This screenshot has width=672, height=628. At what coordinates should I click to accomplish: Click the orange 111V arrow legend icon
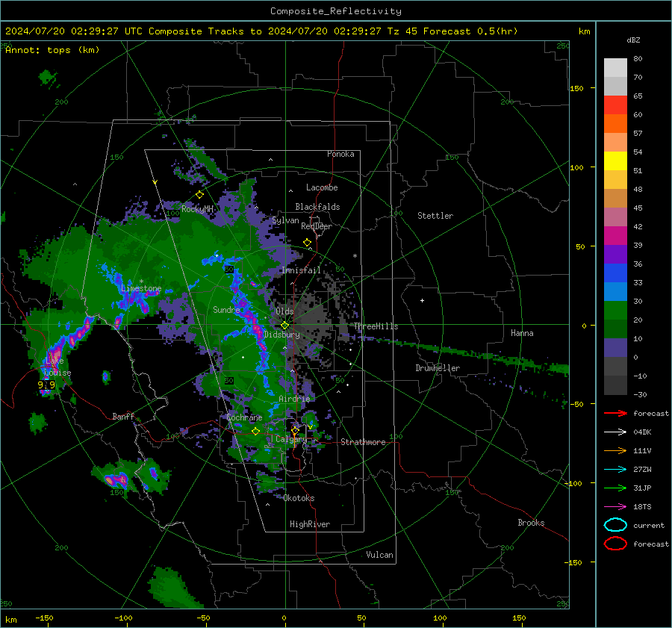(x=615, y=450)
